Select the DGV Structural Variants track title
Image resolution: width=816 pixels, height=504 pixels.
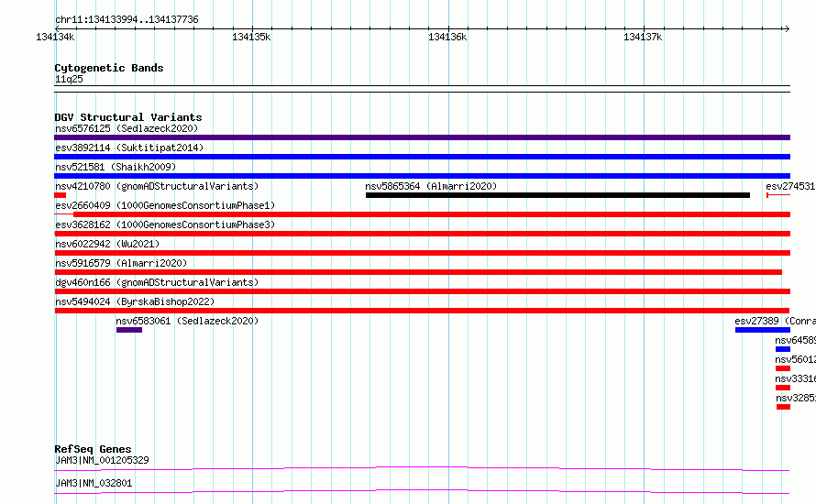tap(128, 117)
